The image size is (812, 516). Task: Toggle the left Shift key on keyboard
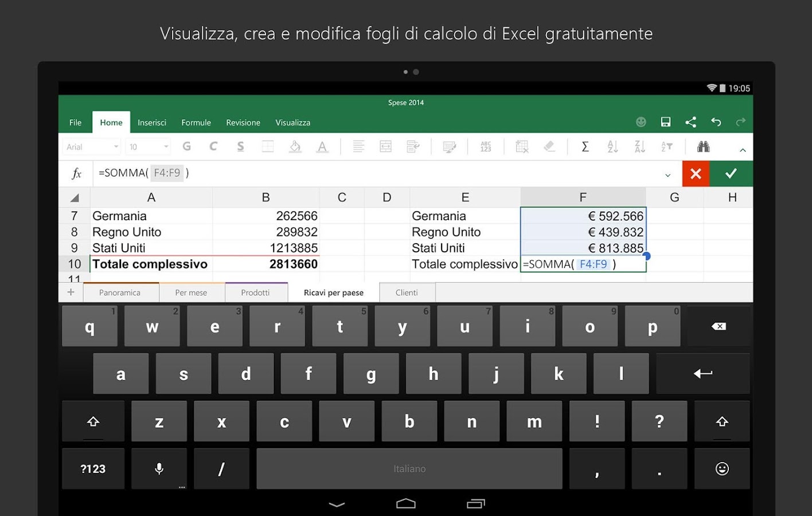(93, 421)
